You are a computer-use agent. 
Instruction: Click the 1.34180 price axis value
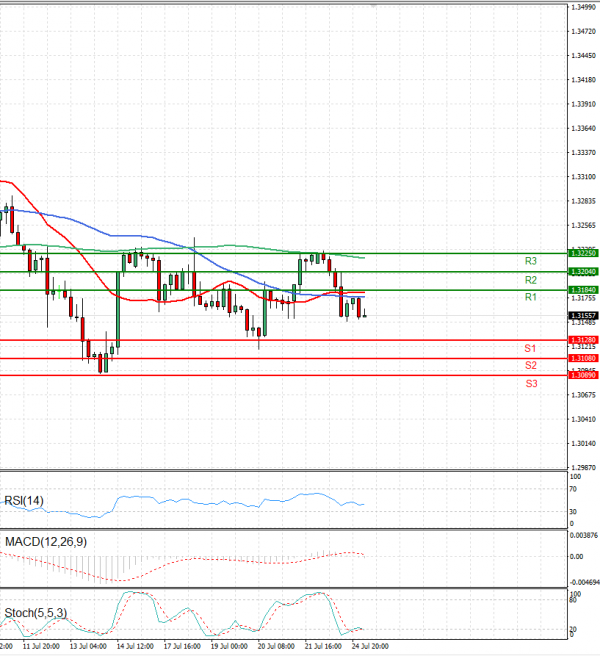point(583,79)
